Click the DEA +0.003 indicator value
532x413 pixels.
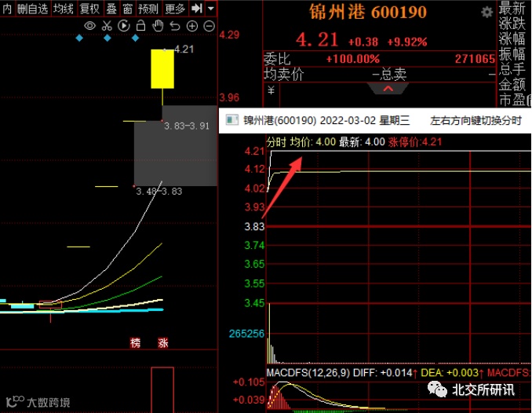[452, 373]
